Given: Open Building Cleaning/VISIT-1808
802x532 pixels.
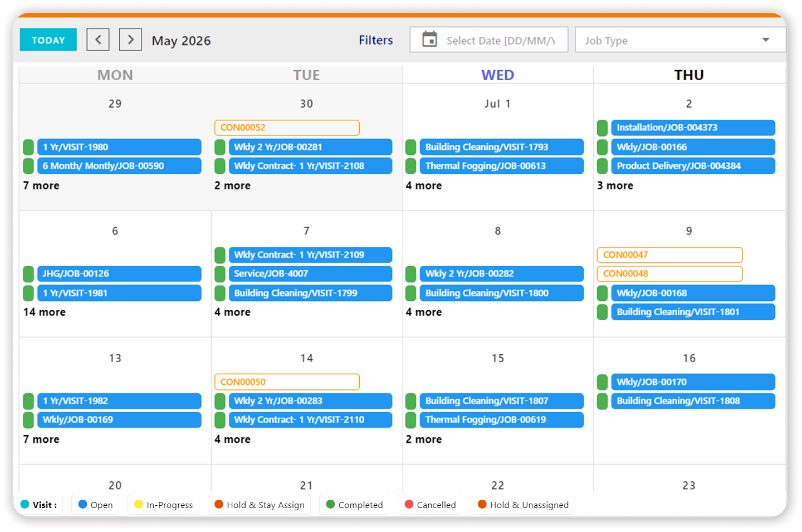Looking at the screenshot, I should pos(693,401).
